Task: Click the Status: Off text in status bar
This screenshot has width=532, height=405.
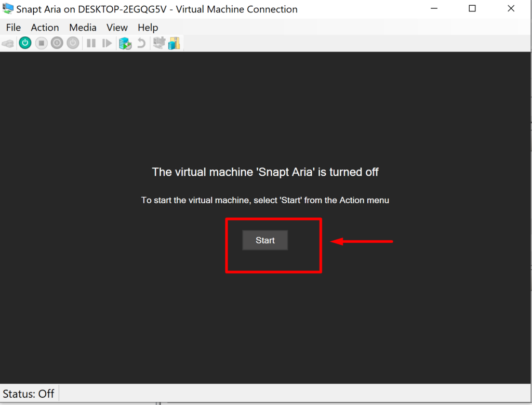Action: pos(29,394)
